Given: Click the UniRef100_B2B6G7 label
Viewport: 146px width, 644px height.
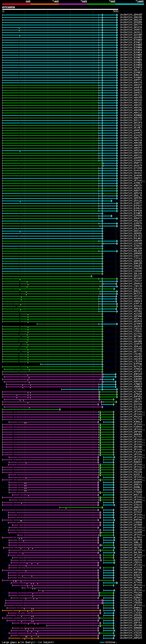Looking at the screenshot, I should coord(131,598).
